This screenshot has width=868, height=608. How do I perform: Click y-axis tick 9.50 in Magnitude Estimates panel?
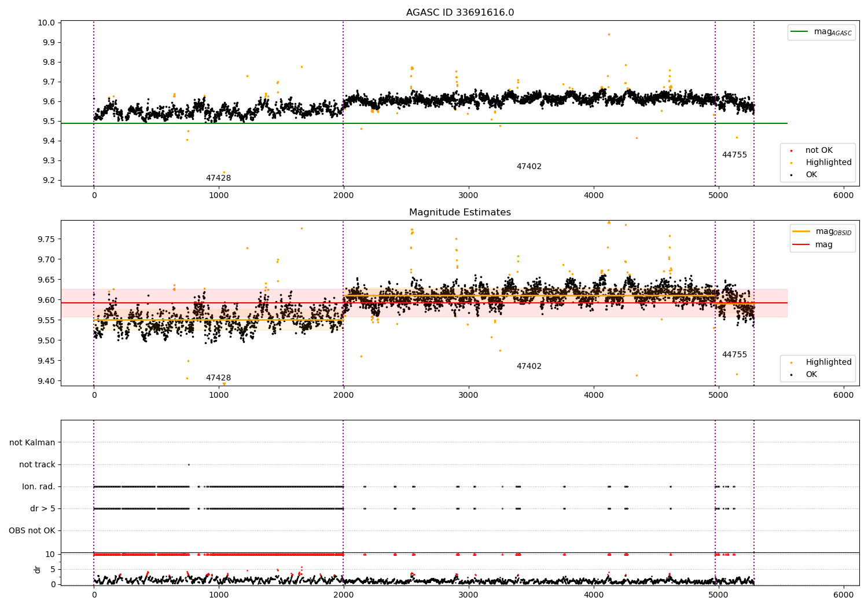coord(46,341)
